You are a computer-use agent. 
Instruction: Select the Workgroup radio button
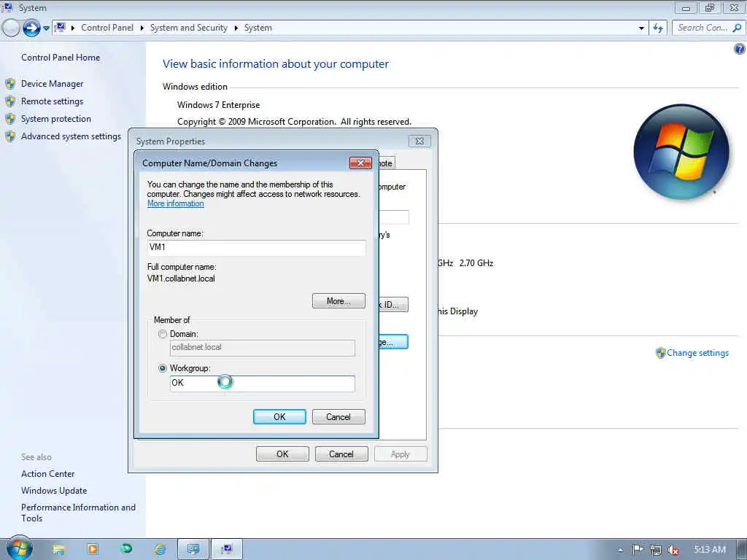(163, 368)
